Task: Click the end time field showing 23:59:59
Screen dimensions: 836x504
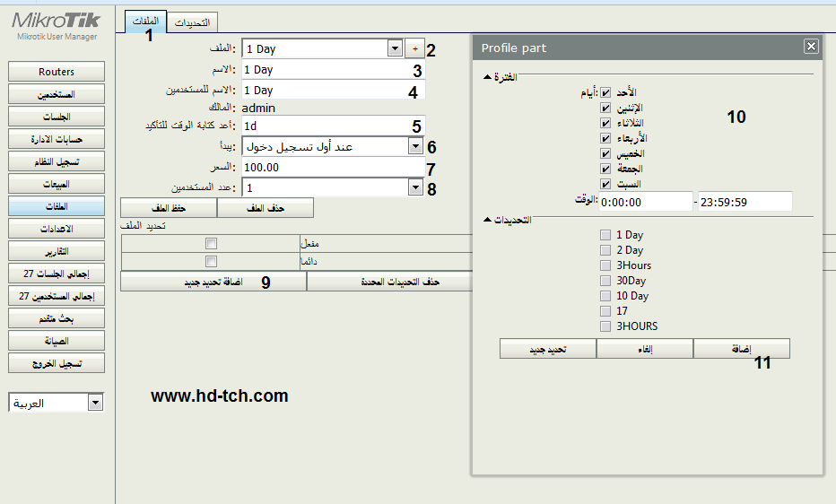Action: pyautogui.click(x=745, y=203)
